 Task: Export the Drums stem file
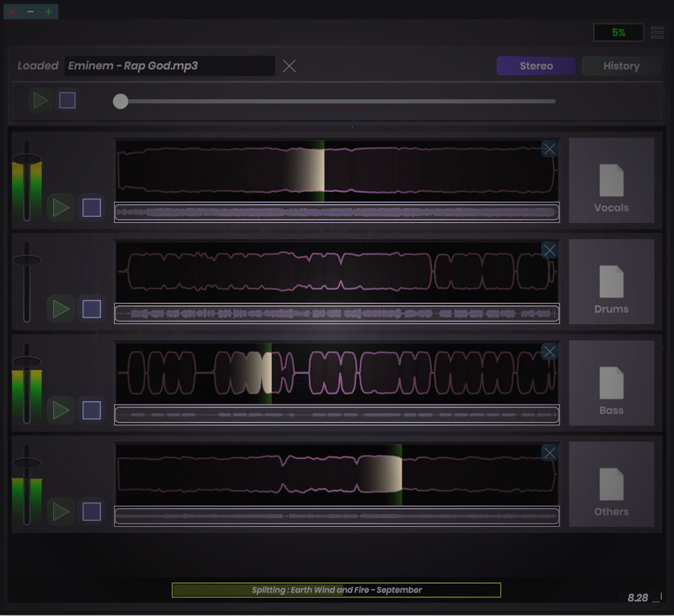[611, 282]
